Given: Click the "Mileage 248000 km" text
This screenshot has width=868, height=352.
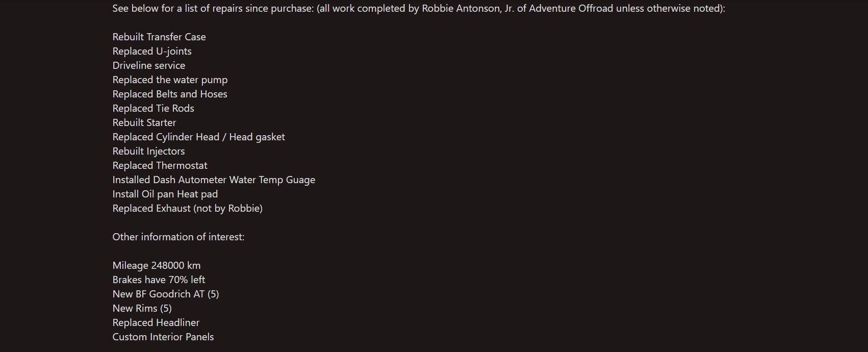Looking at the screenshot, I should 157,266.
